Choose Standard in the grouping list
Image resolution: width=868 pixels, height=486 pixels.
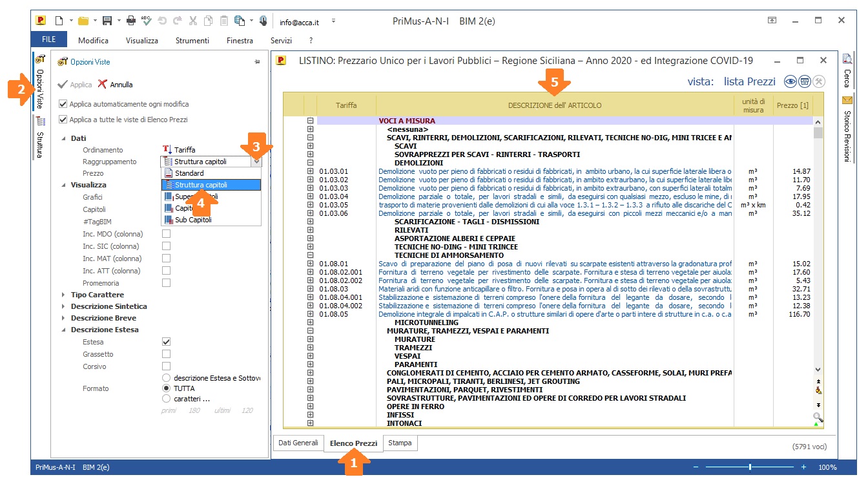point(211,173)
